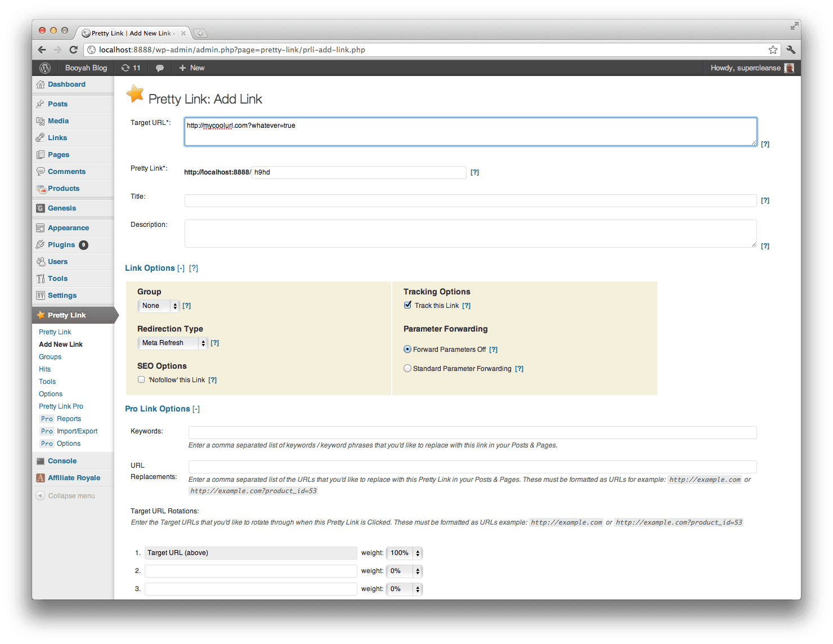This screenshot has width=833, height=644.
Task: Click the Affiliate Royale icon
Action: (41, 478)
